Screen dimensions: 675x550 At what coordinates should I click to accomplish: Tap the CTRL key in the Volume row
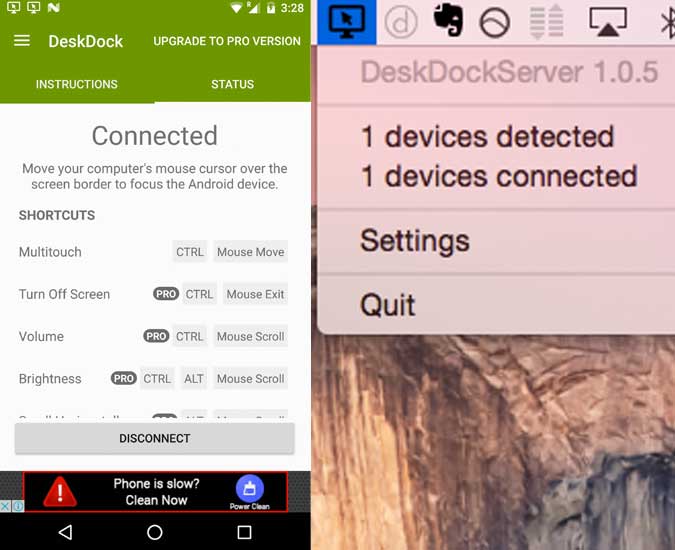click(189, 336)
